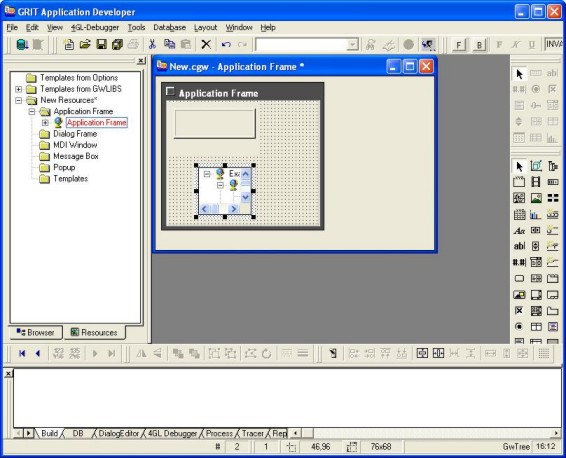
Task: Select the picture image tool in the palette
Action: click(536, 198)
